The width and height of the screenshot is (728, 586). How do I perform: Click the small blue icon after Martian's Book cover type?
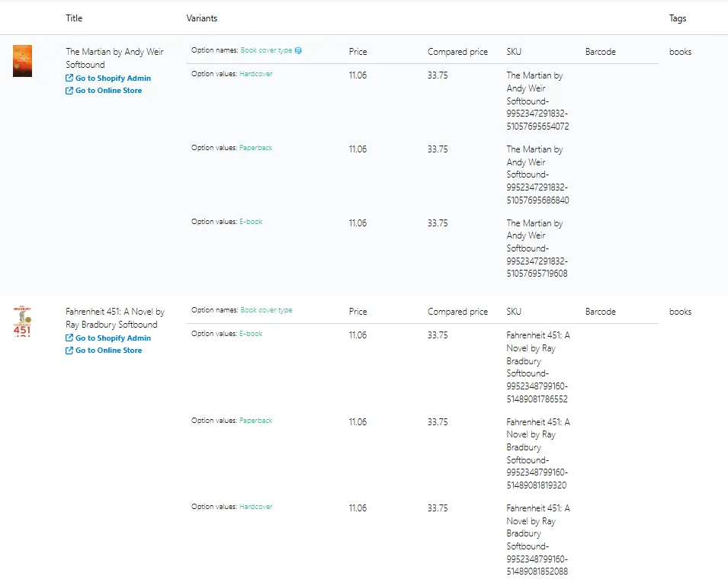click(x=298, y=50)
